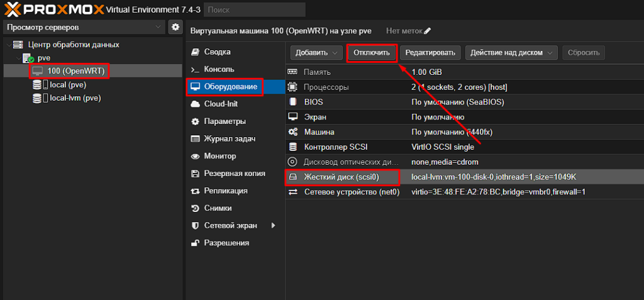
Task: Click the search field Поиск
Action: [255, 9]
